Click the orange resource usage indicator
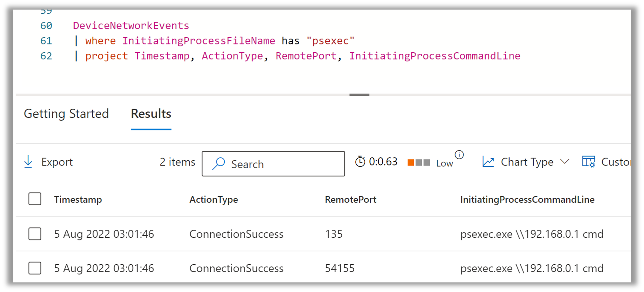This screenshot has height=292, width=644. [411, 162]
